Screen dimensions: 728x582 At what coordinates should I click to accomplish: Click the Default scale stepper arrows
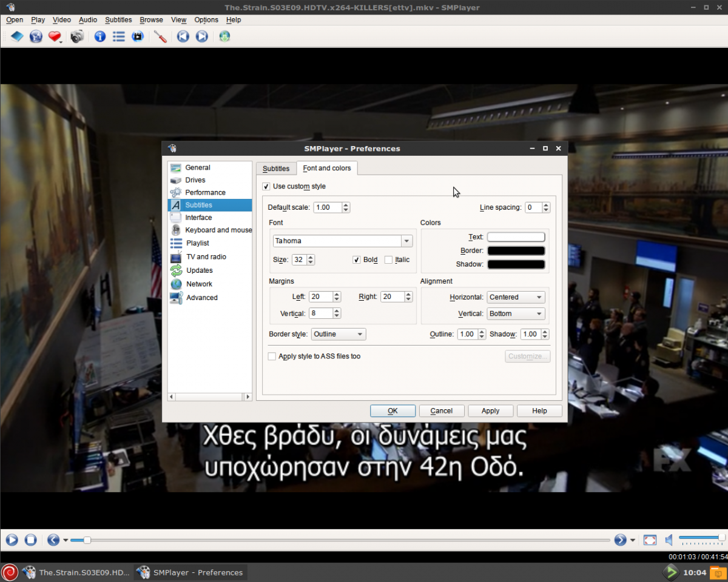tap(346, 207)
